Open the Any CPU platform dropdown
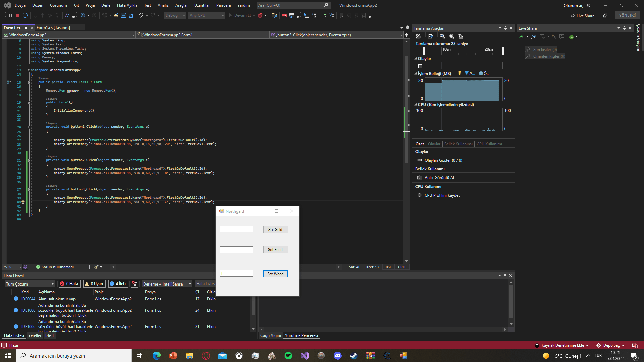The width and height of the screenshot is (644, 362). 206,15
